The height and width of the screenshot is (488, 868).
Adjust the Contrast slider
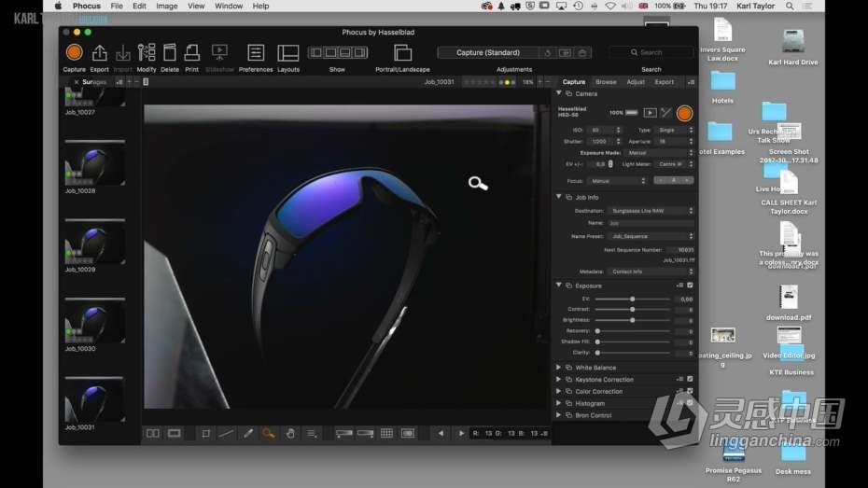(632, 309)
